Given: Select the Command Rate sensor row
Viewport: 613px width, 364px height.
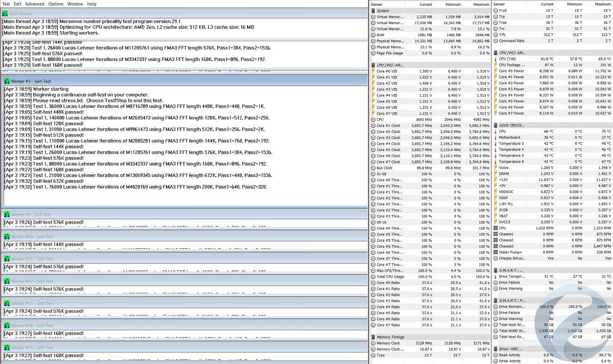Looking at the screenshot, I should [511, 41].
